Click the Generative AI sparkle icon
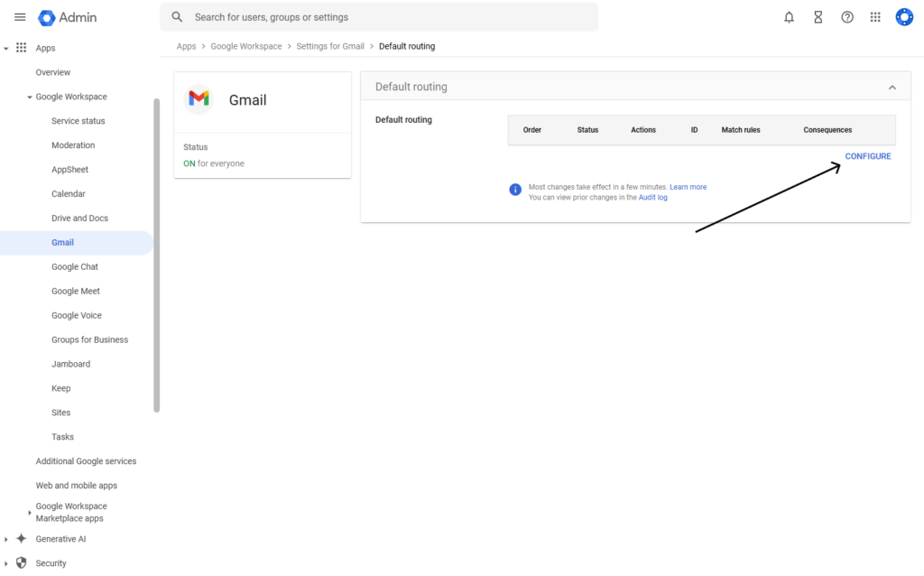The width and height of the screenshot is (924, 576). pos(22,538)
